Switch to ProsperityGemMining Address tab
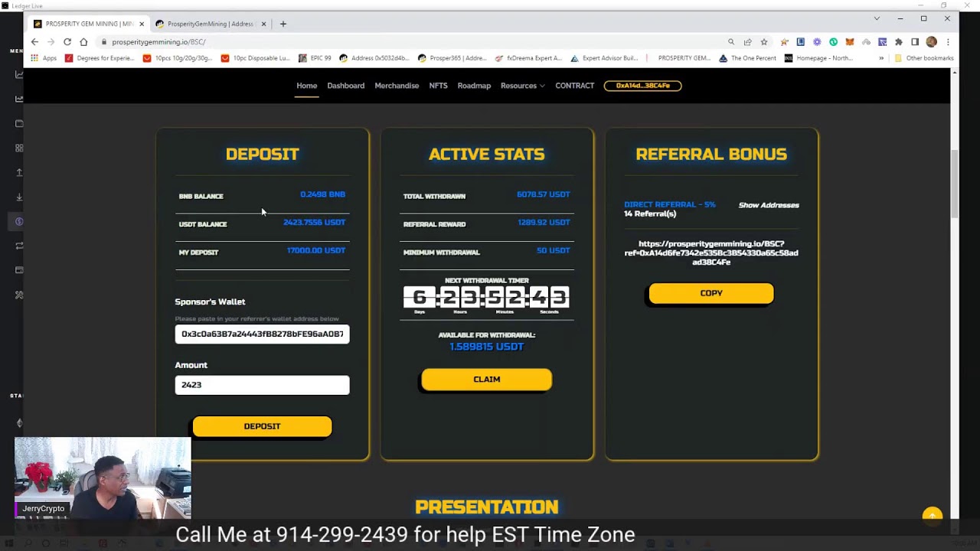This screenshot has height=551, width=980. (210, 24)
